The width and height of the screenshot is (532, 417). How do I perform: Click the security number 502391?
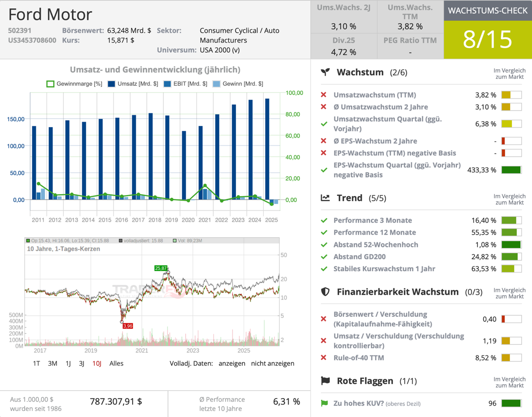click(20, 30)
